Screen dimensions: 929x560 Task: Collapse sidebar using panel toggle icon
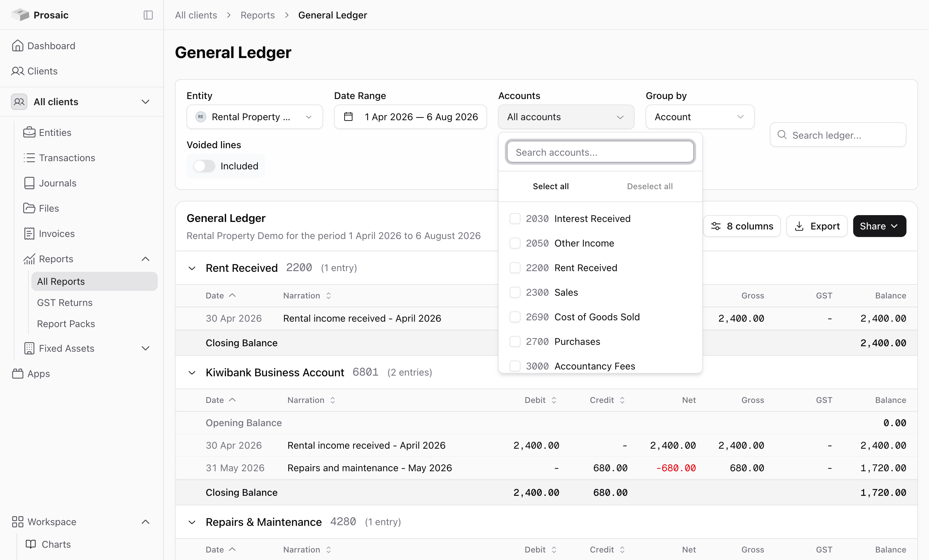[x=148, y=15]
